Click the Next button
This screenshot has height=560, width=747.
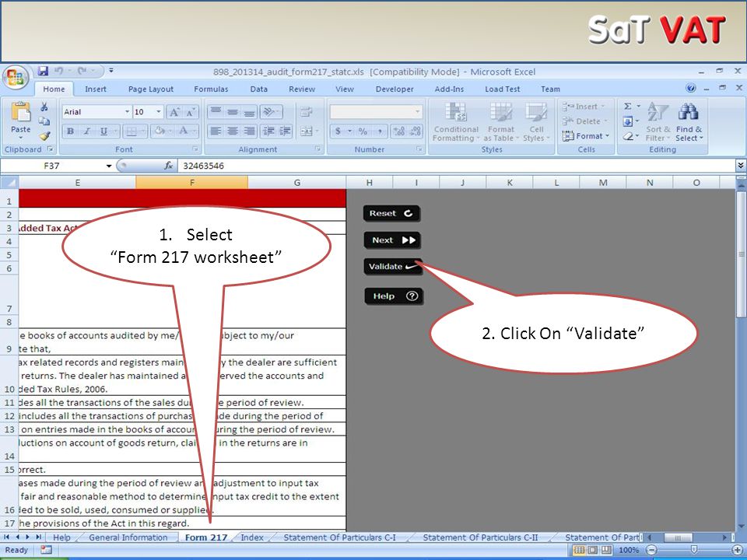pos(392,240)
